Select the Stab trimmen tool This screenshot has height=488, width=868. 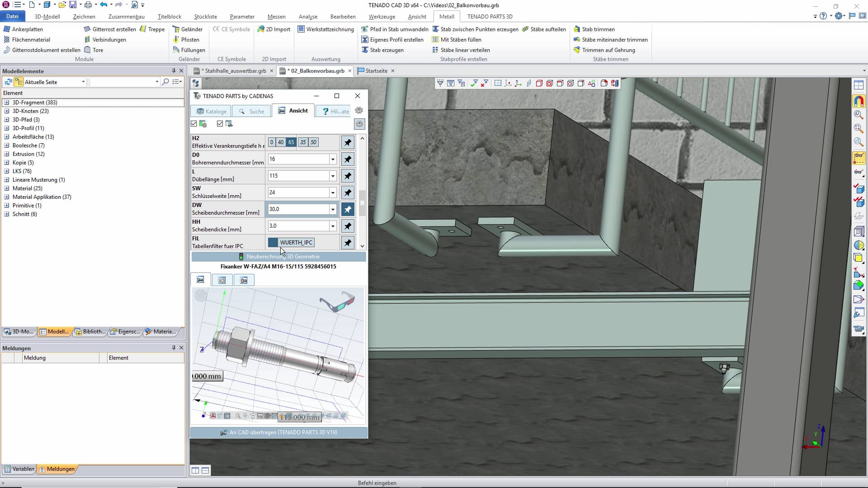pos(594,29)
